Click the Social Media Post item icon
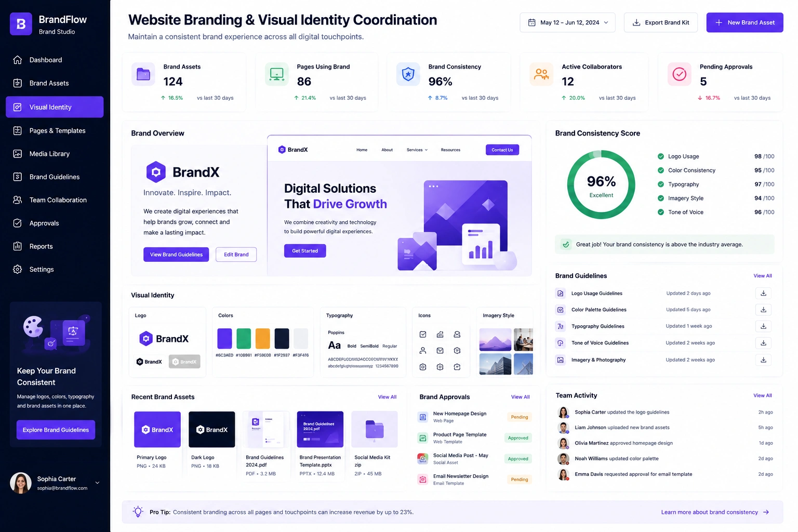This screenshot has width=798, height=532. (423, 459)
